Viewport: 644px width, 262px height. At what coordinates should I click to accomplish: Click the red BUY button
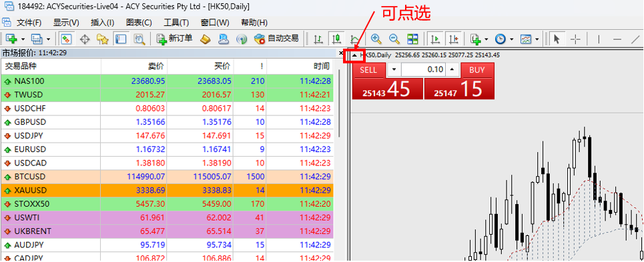coord(477,70)
